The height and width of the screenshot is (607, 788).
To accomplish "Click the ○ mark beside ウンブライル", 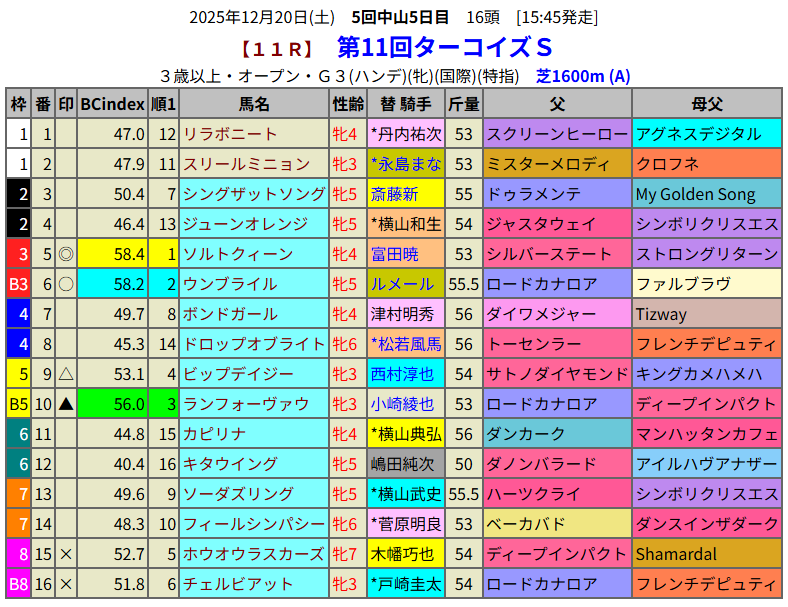I will [x=66, y=284].
